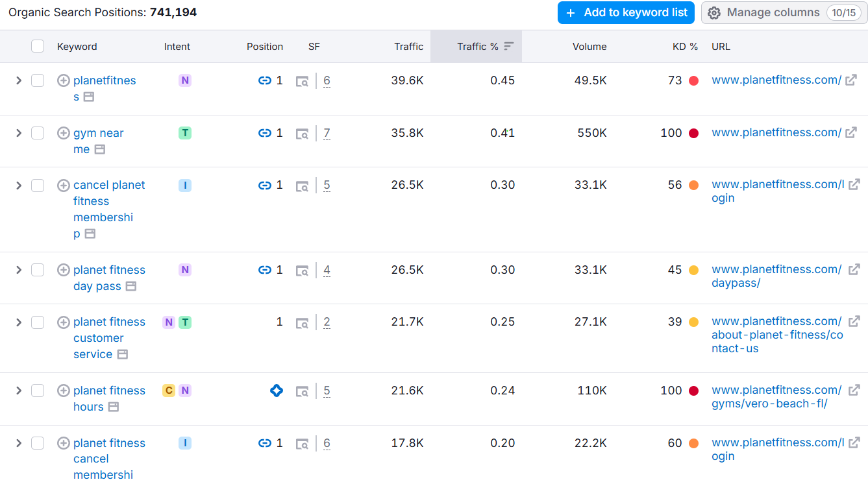Screen dimensions: 868x482
Task: Toggle the select-all checkbox in header
Action: coord(38,46)
